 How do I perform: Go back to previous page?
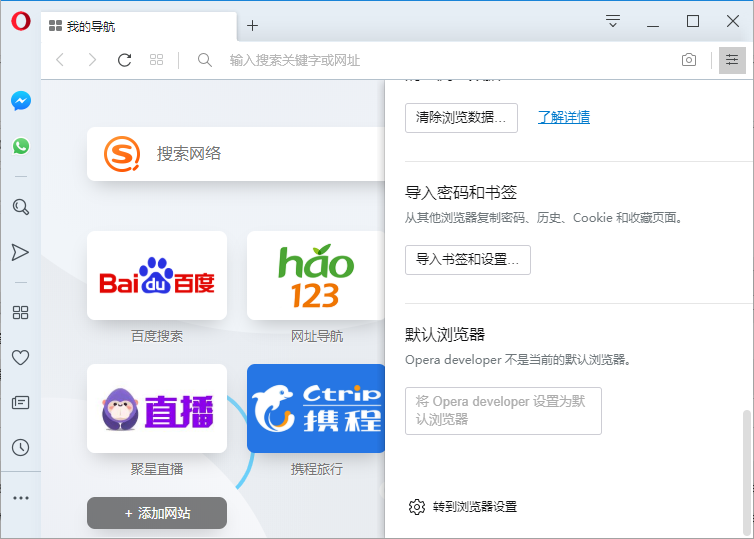(x=60, y=60)
